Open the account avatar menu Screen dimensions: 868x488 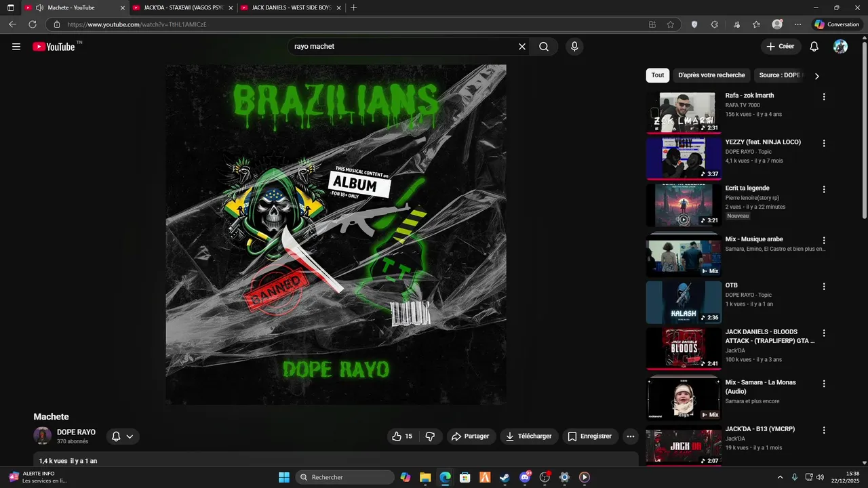coord(840,47)
